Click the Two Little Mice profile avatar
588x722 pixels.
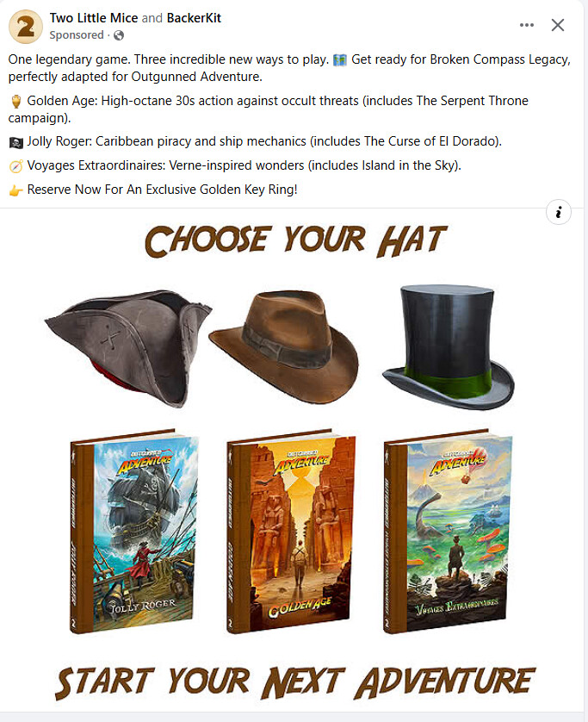point(25,26)
